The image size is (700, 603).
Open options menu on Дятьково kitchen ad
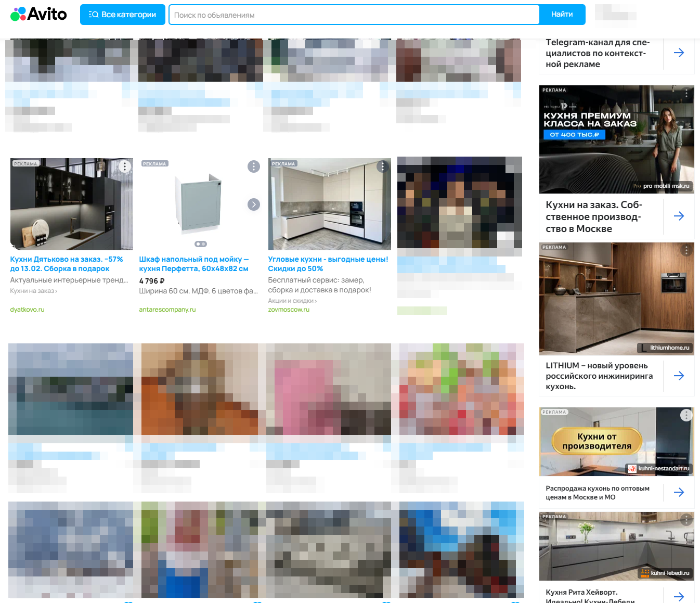(125, 166)
